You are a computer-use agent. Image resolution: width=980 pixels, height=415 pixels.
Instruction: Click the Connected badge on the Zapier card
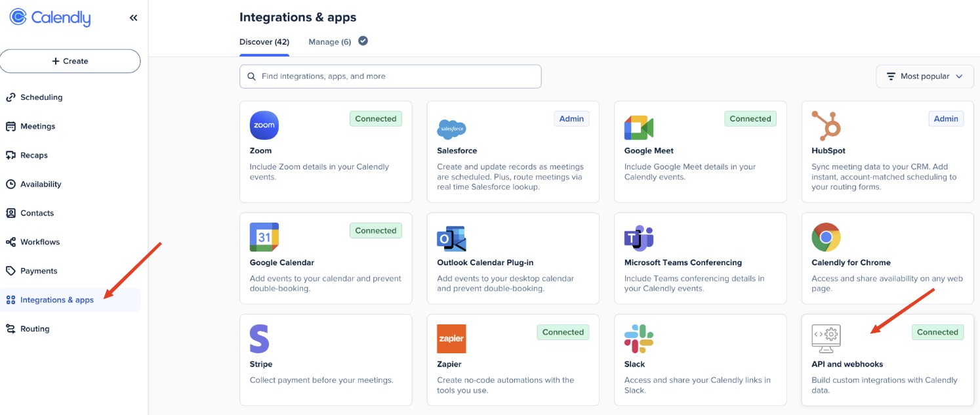tap(563, 332)
